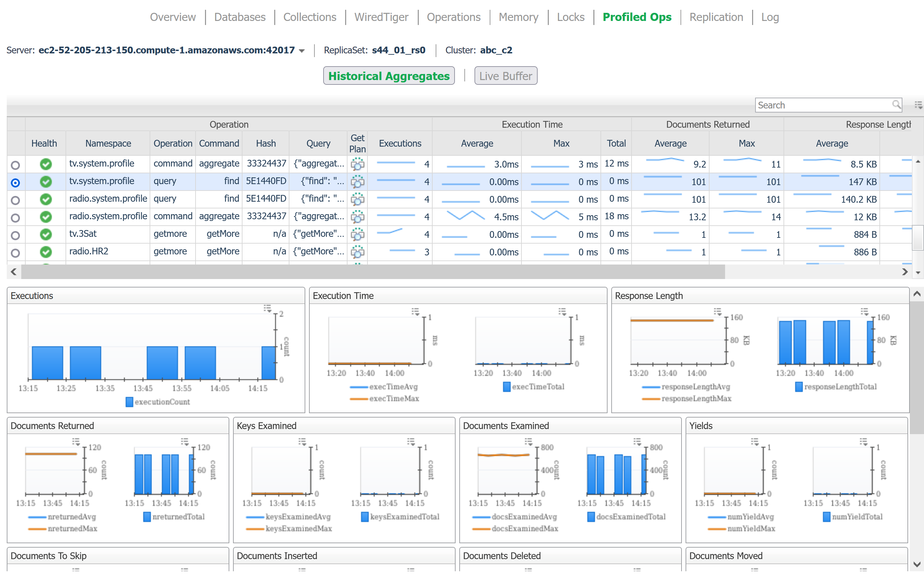Image resolution: width=924 pixels, height=577 pixels.
Task: Switch to the WiredTiger tab
Action: click(x=381, y=17)
